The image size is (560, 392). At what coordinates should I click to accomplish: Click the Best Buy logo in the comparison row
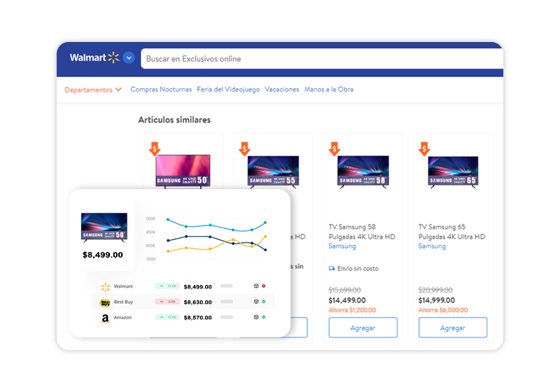pyautogui.click(x=105, y=302)
